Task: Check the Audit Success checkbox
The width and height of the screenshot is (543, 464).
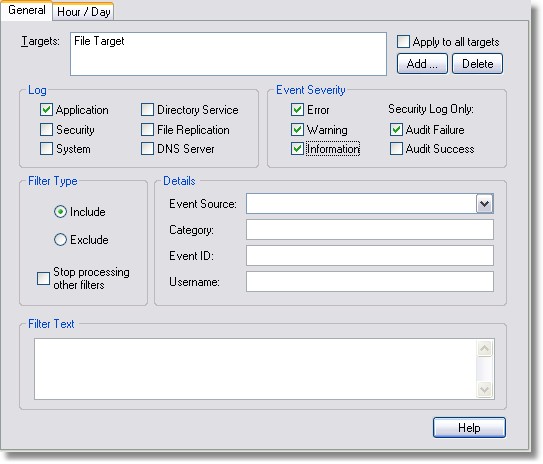Action: pyautogui.click(x=396, y=149)
